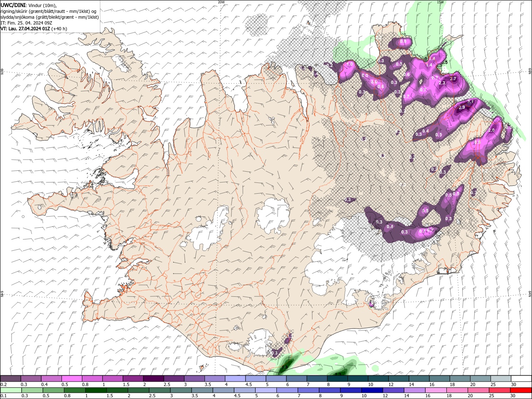Viewport: 532px width, 399px height.
Task: Pick the 6–7 swatch in upper legend row
Action: point(296,379)
